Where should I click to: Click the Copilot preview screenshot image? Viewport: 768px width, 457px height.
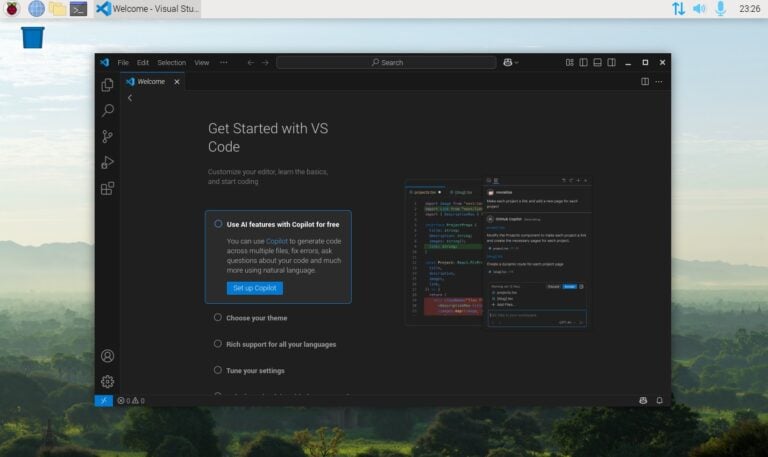point(498,252)
